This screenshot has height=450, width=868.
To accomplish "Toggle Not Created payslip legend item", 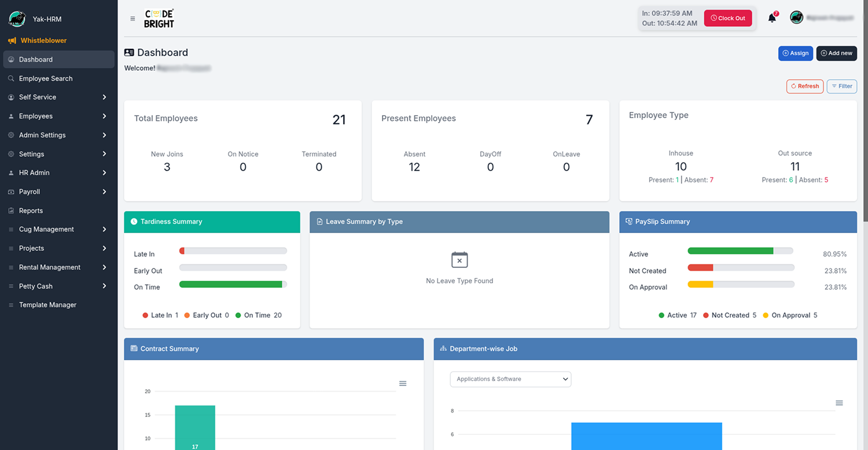I will (729, 315).
